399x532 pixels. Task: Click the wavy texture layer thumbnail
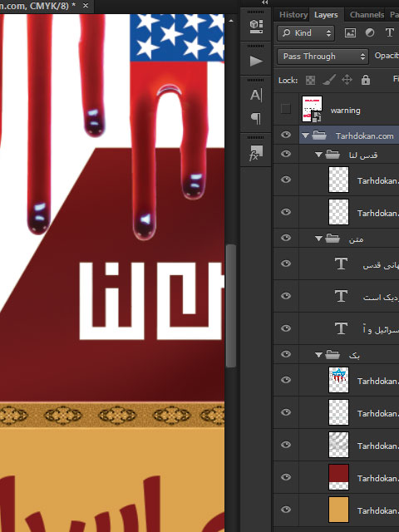coord(338,445)
